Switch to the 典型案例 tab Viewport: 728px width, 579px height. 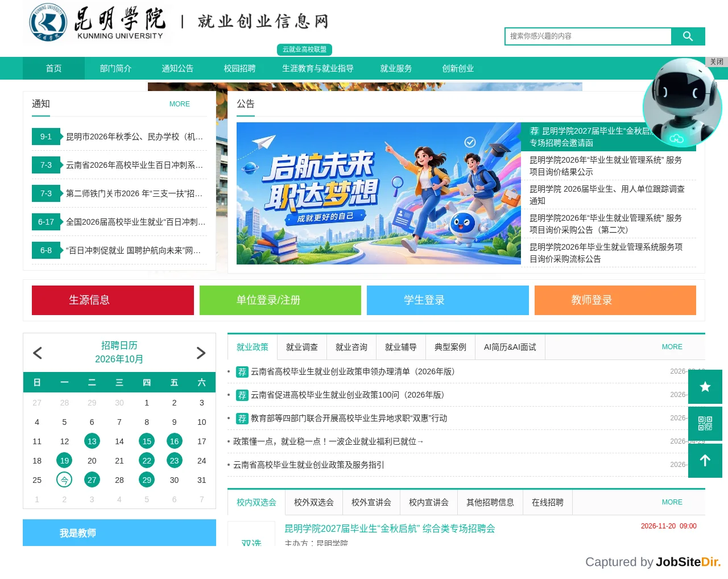coord(450,347)
